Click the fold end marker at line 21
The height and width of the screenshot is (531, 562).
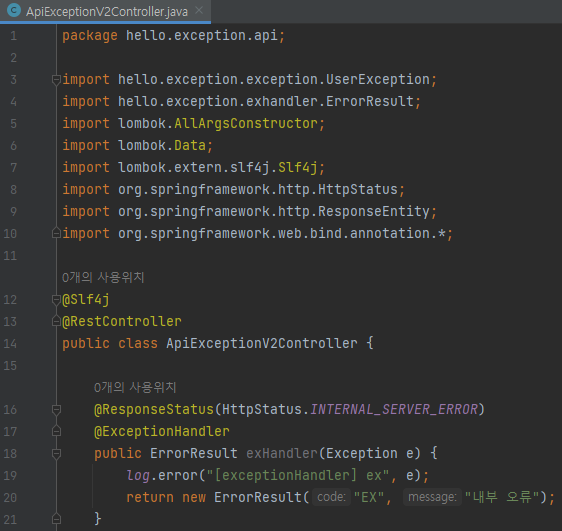coord(56,519)
